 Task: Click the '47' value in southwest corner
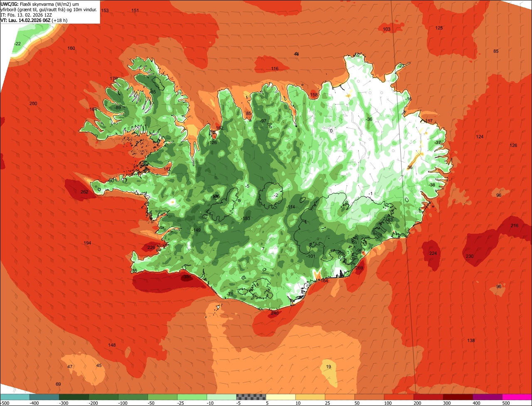coord(70,367)
